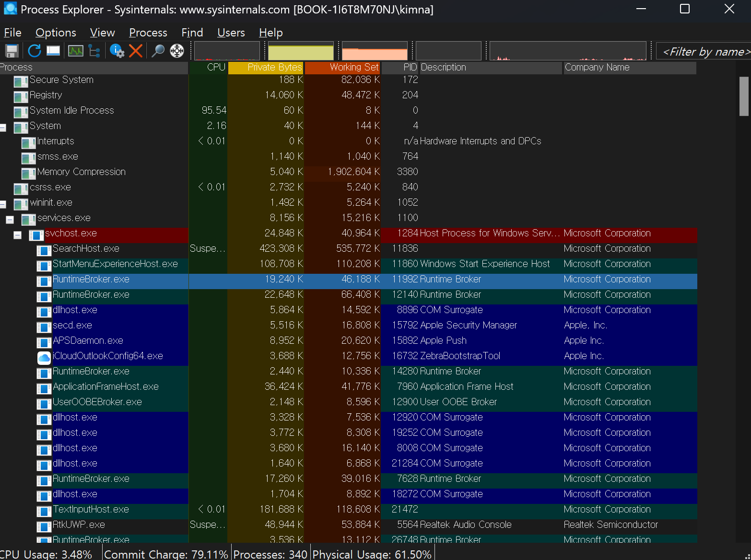Click the csrss.exe process icon
The width and height of the screenshot is (751, 560).
coord(21,189)
